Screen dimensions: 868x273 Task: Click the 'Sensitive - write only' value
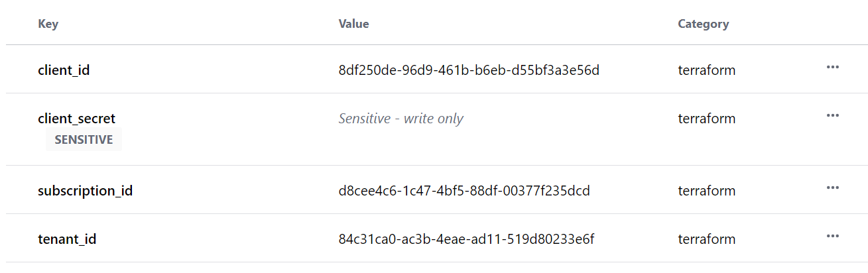401,119
